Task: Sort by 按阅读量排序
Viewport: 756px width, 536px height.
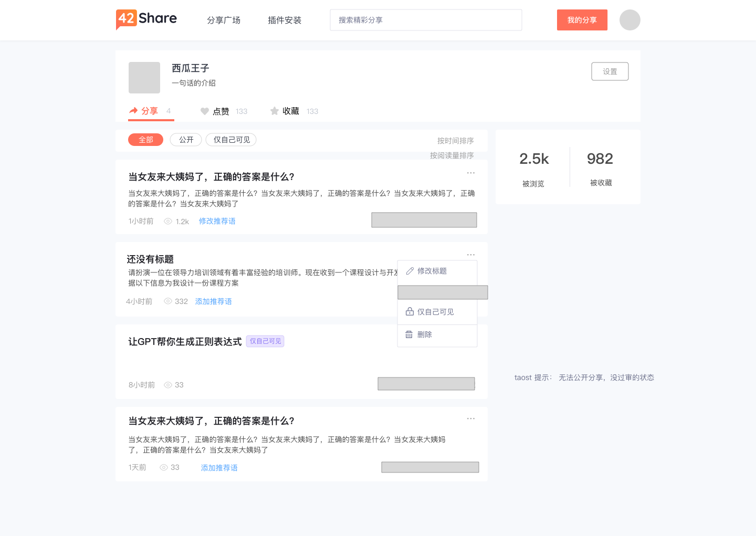Action: [x=452, y=155]
